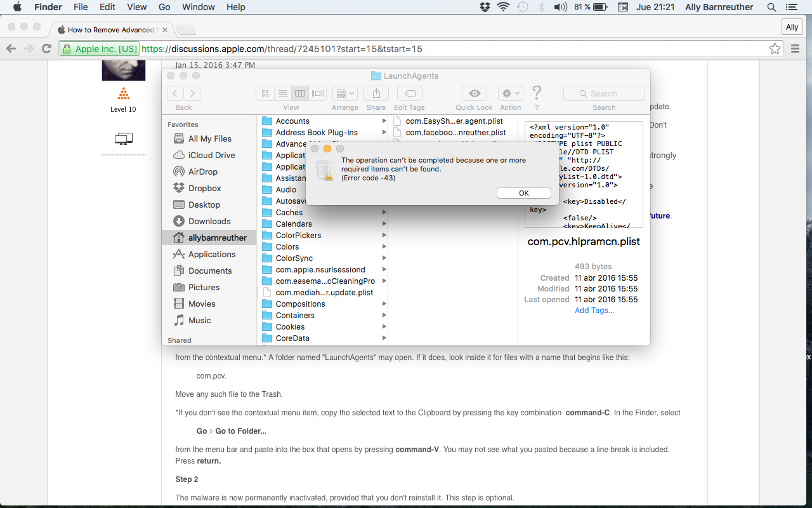Open the Go menu
Screen dimensions: 812x508
pos(164,7)
